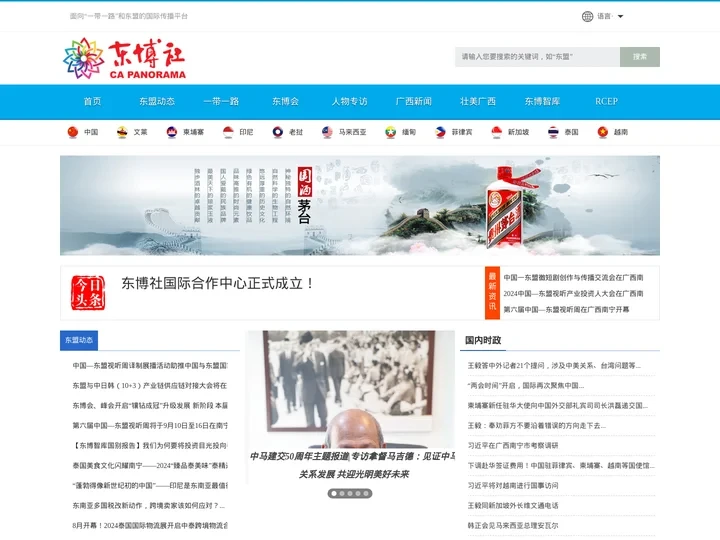Open the 首页 navigation tab
The height and width of the screenshot is (540, 720).
[92, 101]
